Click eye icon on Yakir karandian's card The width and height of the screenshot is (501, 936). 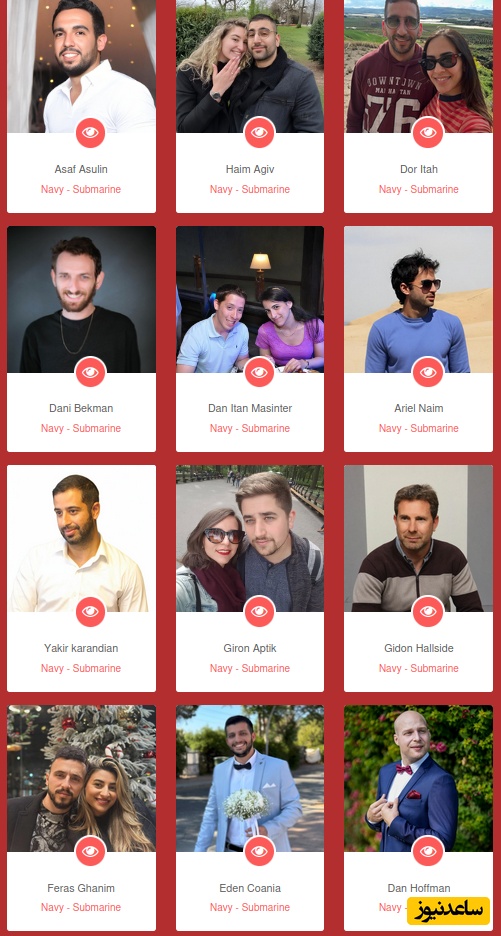pyautogui.click(x=90, y=612)
